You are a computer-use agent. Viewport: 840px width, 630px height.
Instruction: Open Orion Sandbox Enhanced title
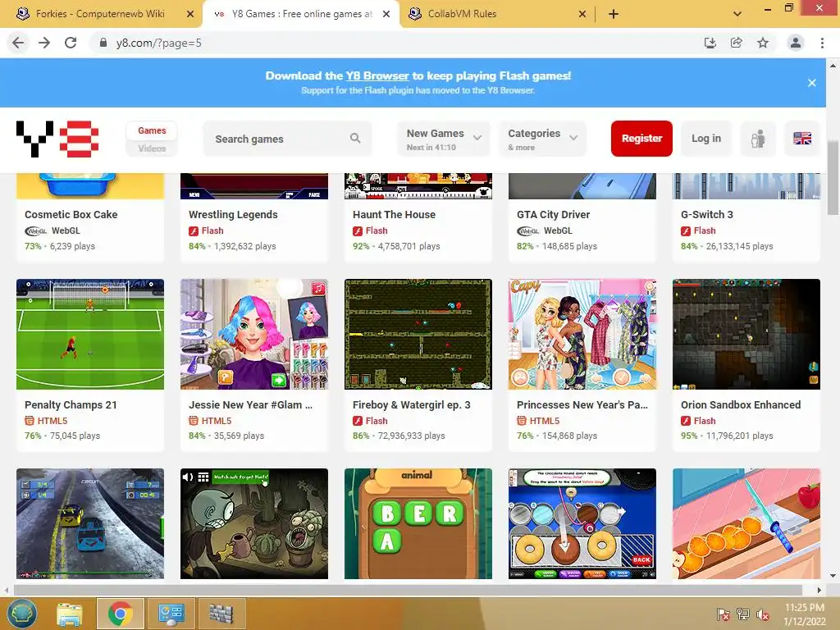741,405
